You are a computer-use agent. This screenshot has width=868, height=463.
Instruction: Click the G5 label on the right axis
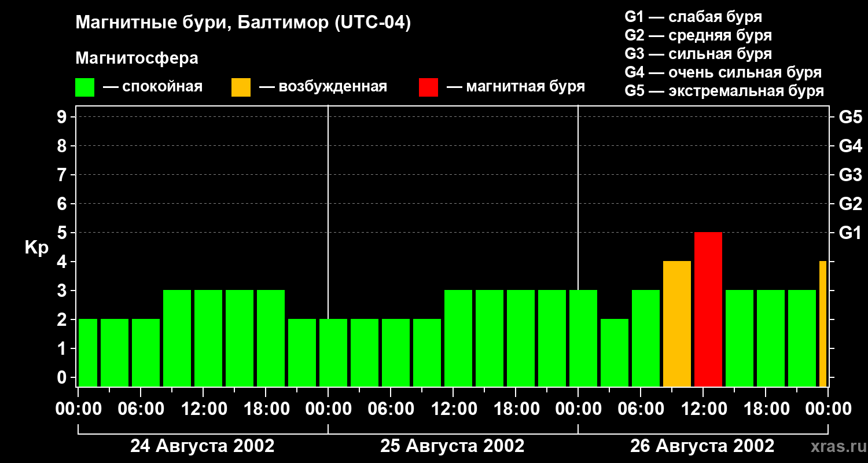[x=851, y=117]
